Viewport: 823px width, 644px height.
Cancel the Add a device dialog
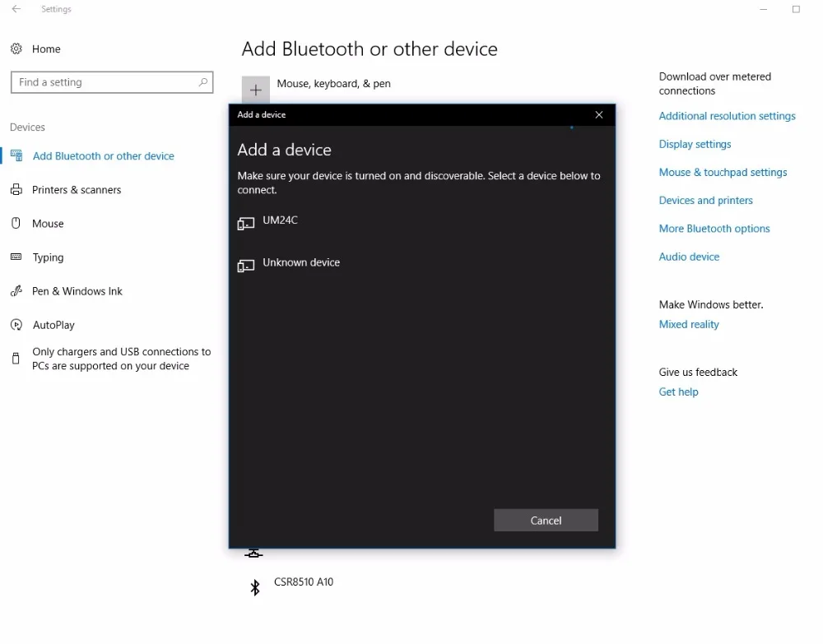(x=546, y=521)
